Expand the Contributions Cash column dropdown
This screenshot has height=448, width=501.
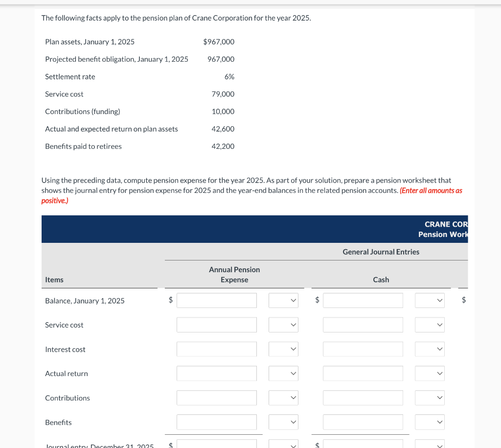[430, 398]
